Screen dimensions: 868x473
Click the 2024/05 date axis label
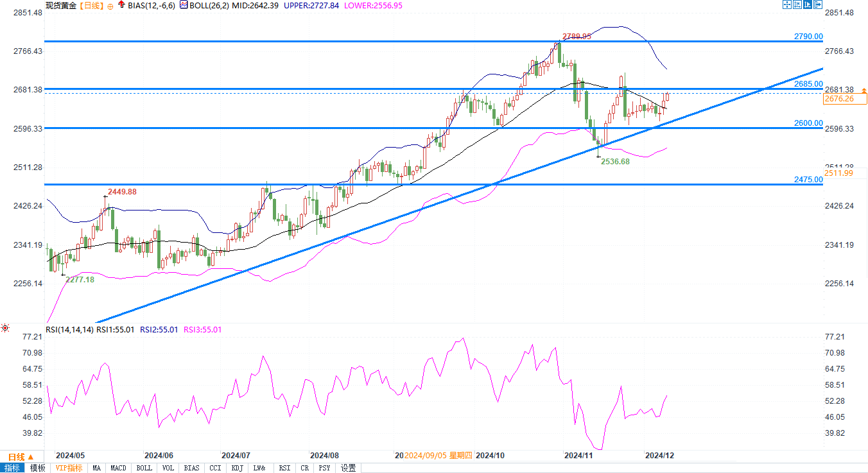point(71,456)
